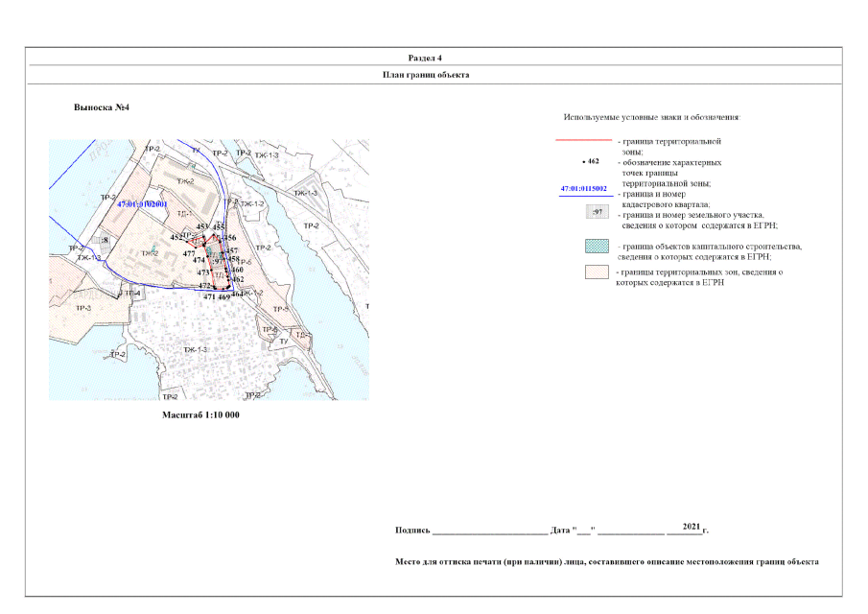Click the ':8' land parcel on the map
The width and height of the screenshot is (868, 614).
(x=104, y=241)
